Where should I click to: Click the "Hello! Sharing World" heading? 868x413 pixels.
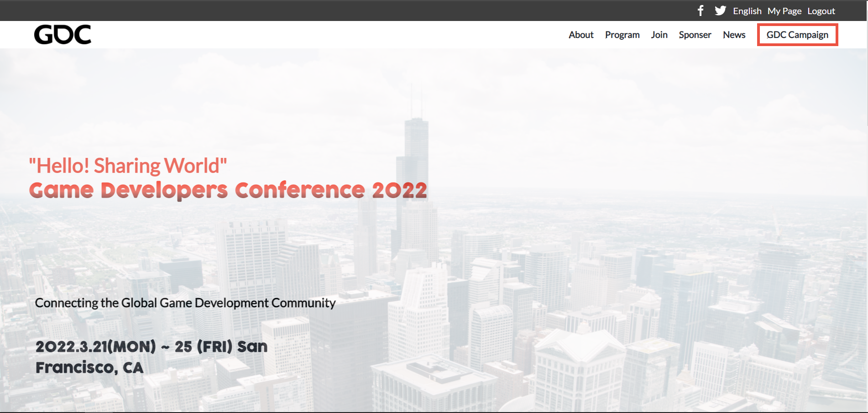[128, 166]
